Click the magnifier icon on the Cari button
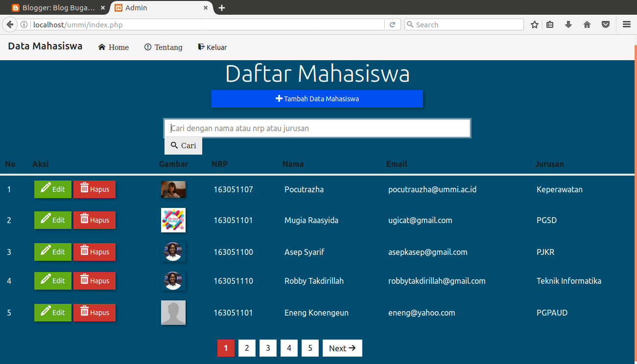Image resolution: width=637 pixels, height=364 pixels. tap(174, 145)
